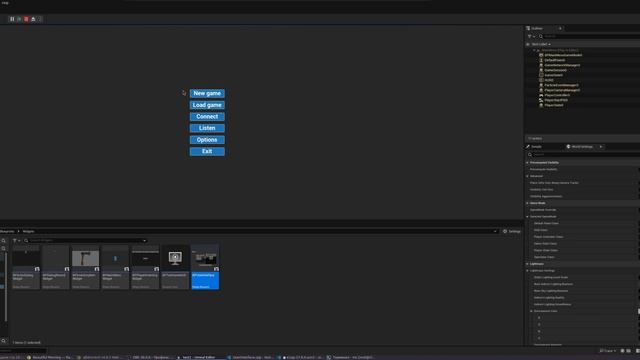This screenshot has width=640, height=360.
Task: Select GameState0 in the Outliner
Action: [x=553, y=75]
